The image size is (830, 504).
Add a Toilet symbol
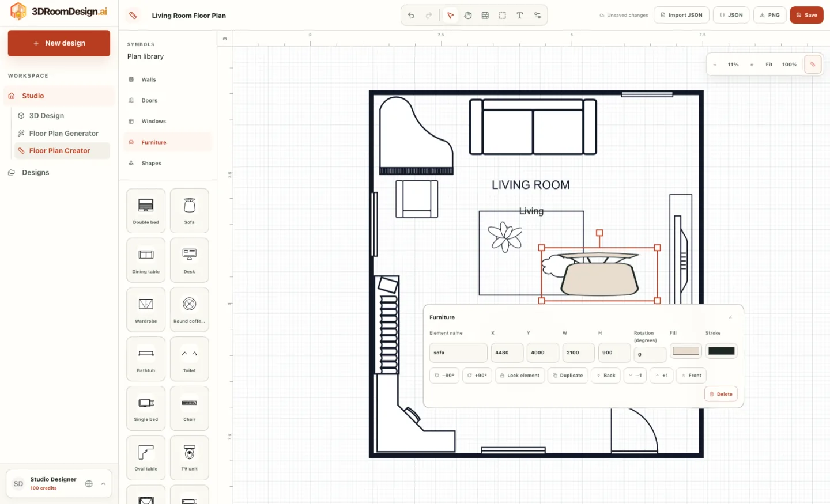190,359
